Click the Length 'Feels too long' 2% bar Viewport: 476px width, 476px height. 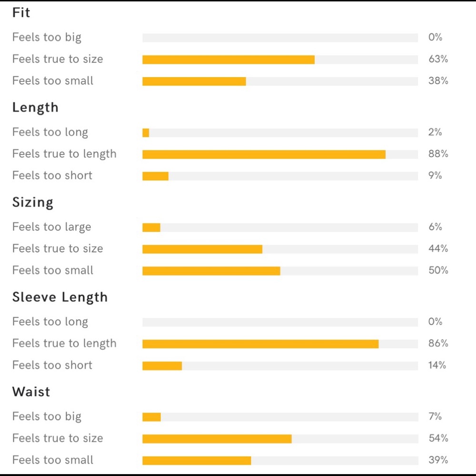tap(280, 133)
